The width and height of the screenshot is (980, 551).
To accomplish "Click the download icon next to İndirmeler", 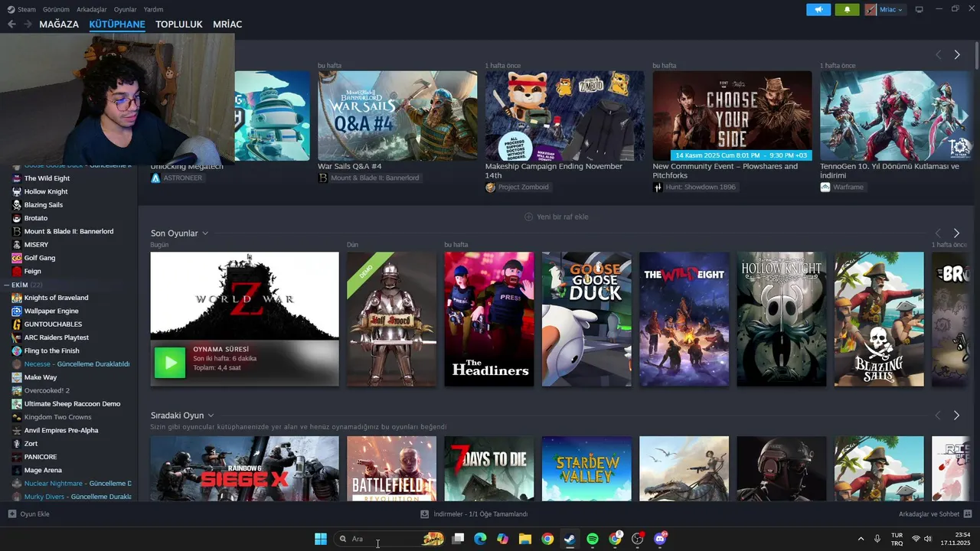I will 426,514.
